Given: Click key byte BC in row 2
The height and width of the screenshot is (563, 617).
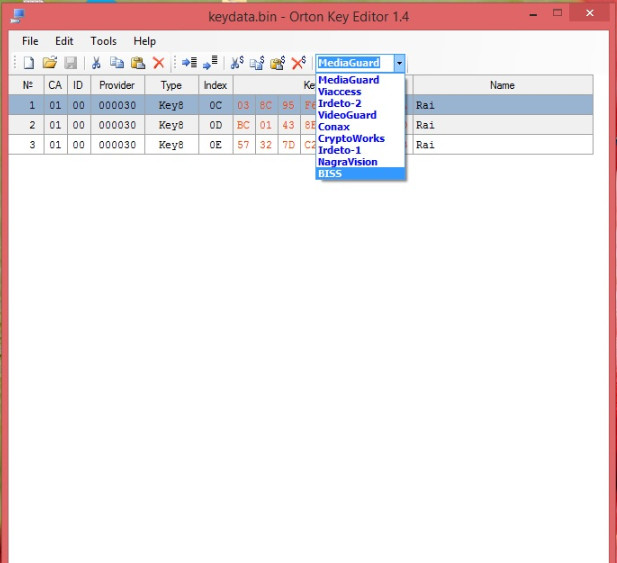Looking at the screenshot, I should [244, 125].
